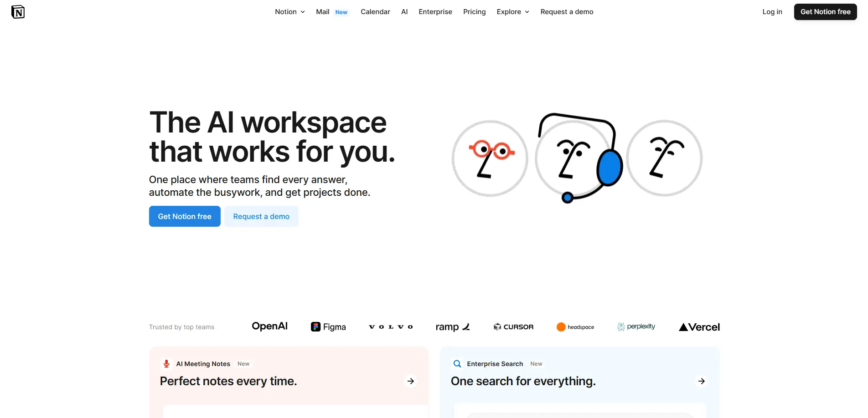Click the Cursor logo

point(513,327)
